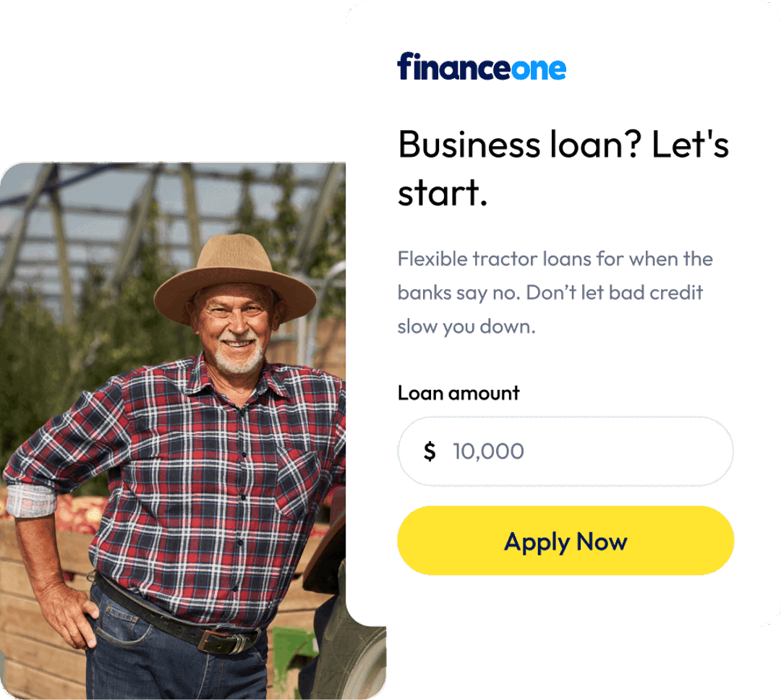Select the dollar sign symbol in loan field
The image size is (781, 700).
[x=430, y=451]
